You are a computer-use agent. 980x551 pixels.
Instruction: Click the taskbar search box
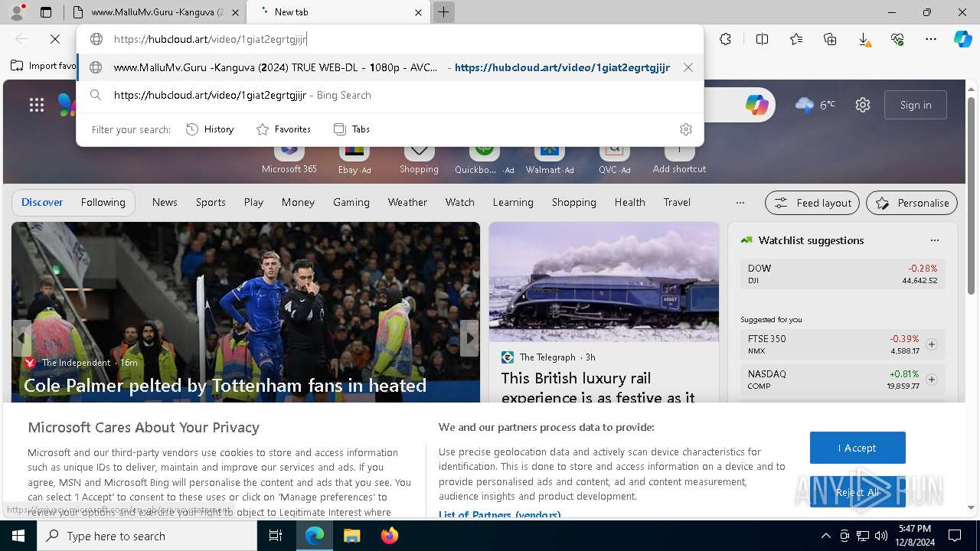[x=147, y=536]
